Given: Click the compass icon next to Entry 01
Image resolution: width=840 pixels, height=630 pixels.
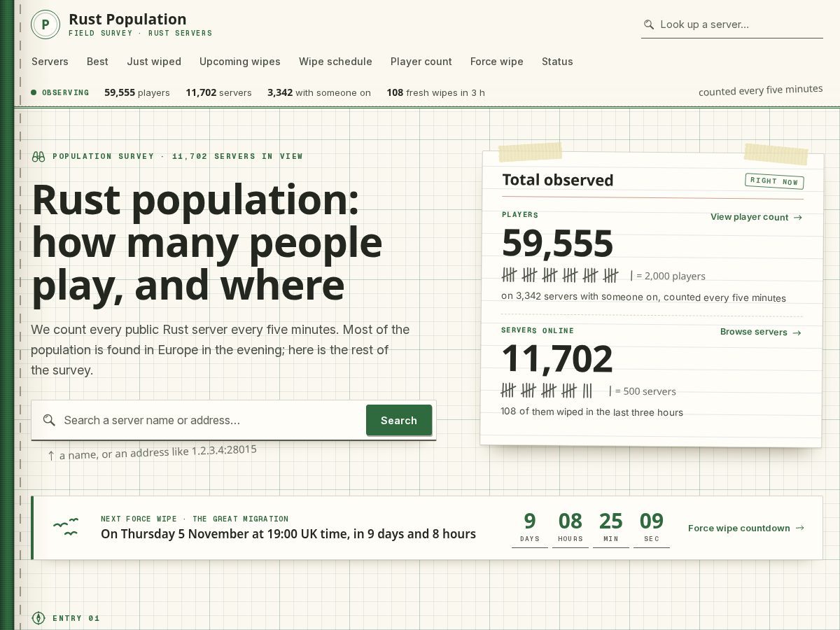Looking at the screenshot, I should (38, 618).
